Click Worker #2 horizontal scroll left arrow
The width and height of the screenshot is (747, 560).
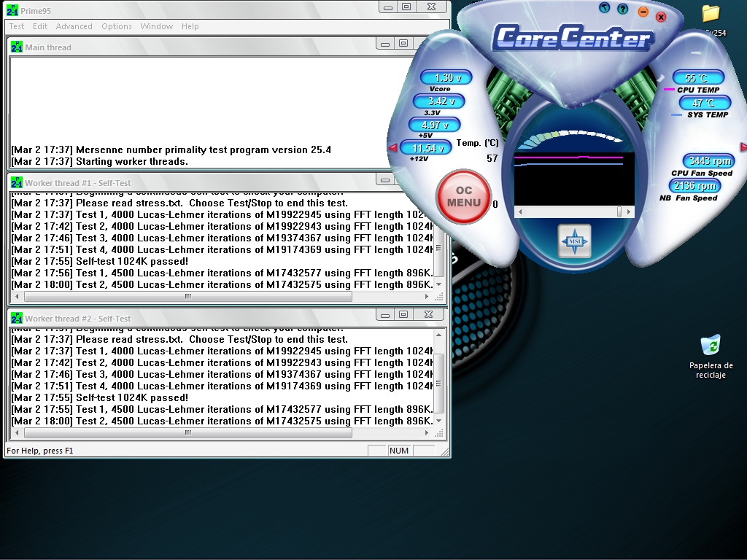click(18, 433)
